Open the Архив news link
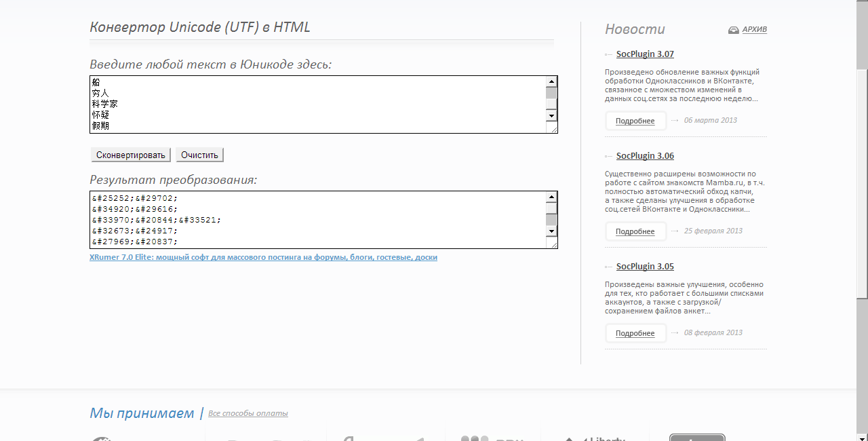 pyautogui.click(x=754, y=30)
